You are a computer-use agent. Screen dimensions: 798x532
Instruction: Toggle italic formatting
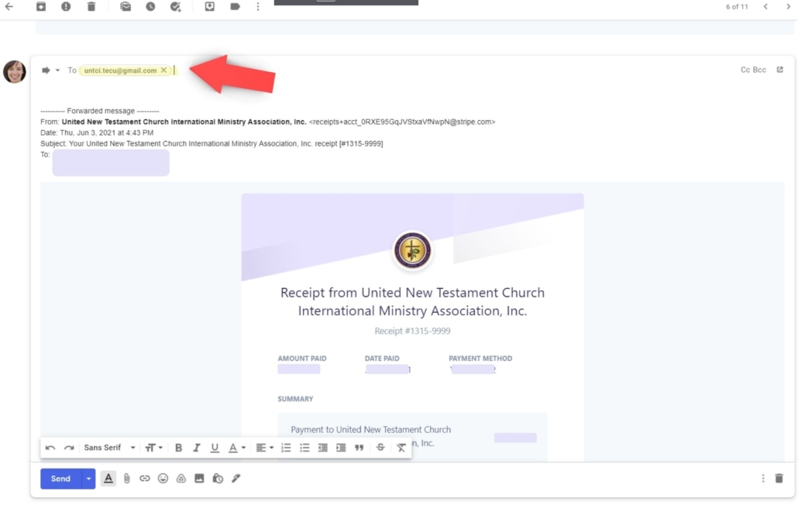(197, 448)
